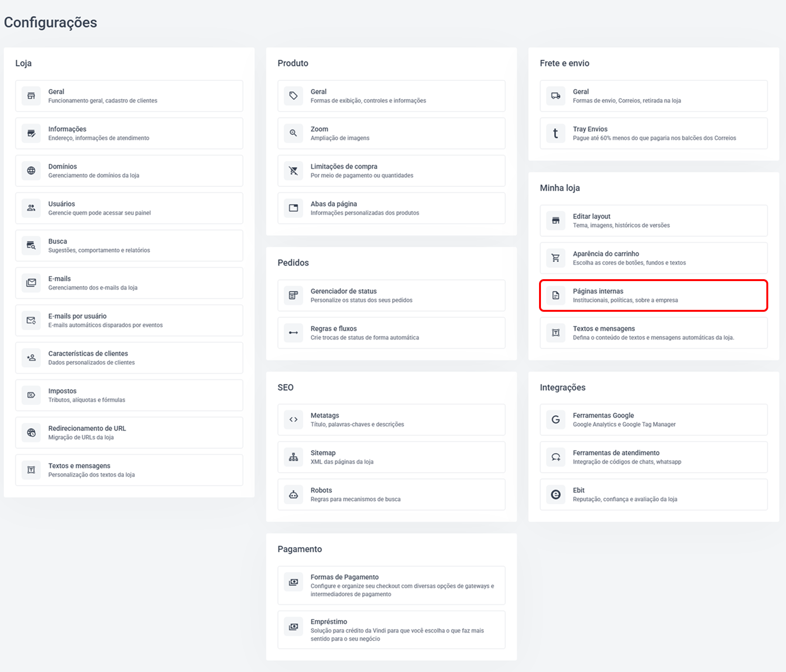
Task: Click the text icon in Loja's Textos e mensagens
Action: click(x=31, y=470)
